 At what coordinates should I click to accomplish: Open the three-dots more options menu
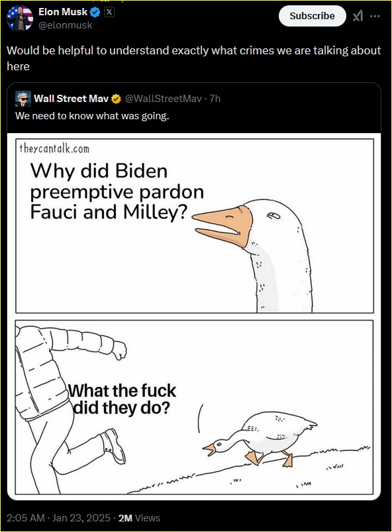pos(375,16)
